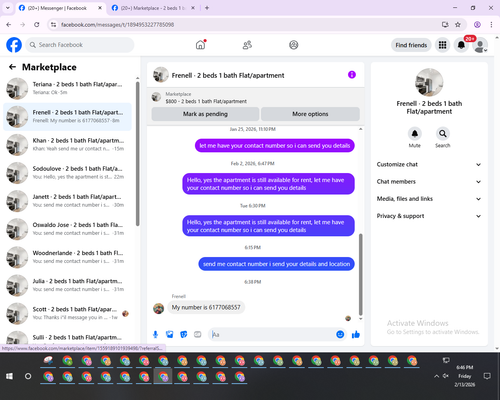Go back in Chrome browser history
Image resolution: width=500 pixels, height=400 pixels.
point(9,24)
